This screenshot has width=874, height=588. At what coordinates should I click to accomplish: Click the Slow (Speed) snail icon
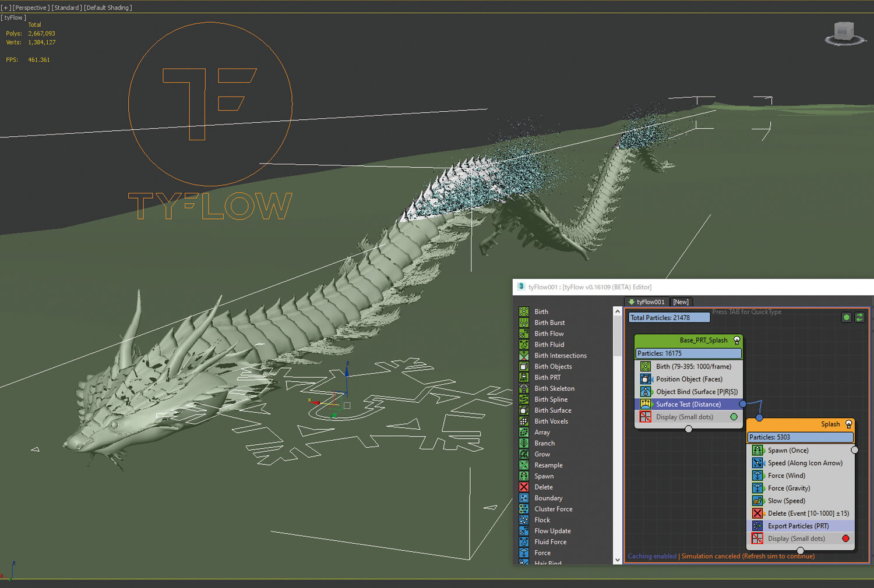(x=757, y=501)
